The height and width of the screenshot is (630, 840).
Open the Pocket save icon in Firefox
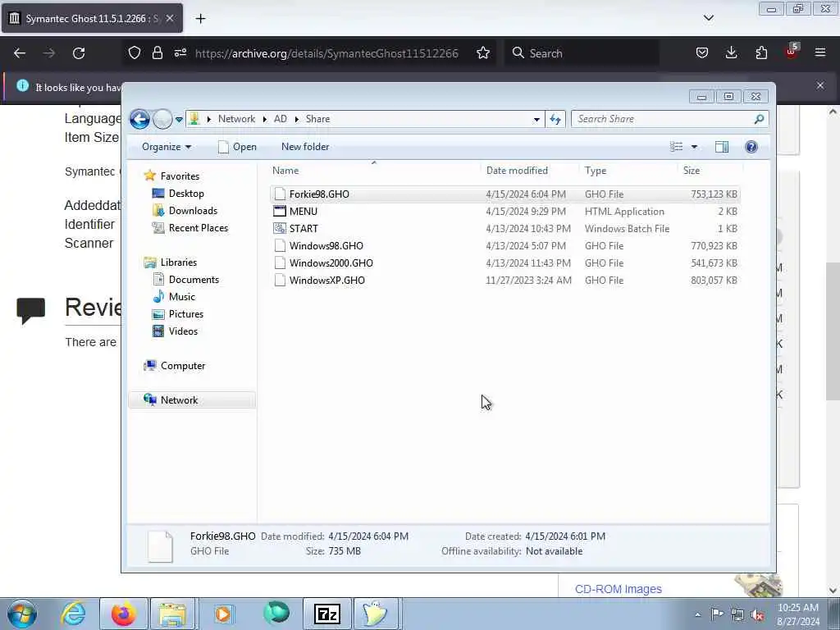pyautogui.click(x=702, y=53)
